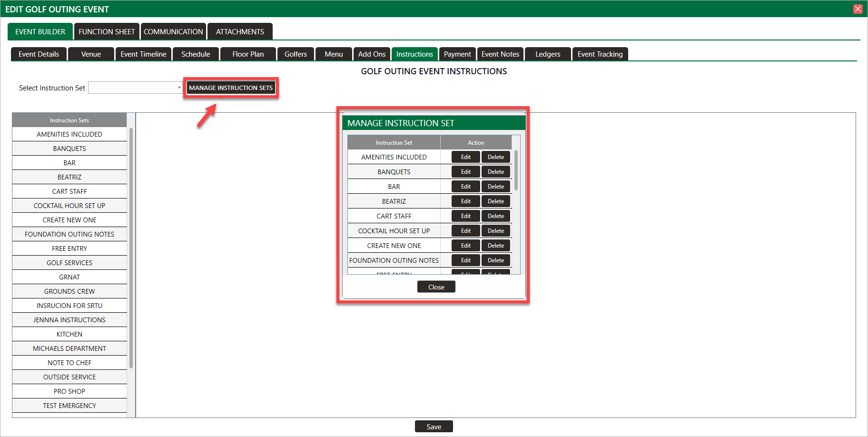The width and height of the screenshot is (868, 437).
Task: Delete the Cocktail Hour Set Up entry
Action: tap(495, 231)
